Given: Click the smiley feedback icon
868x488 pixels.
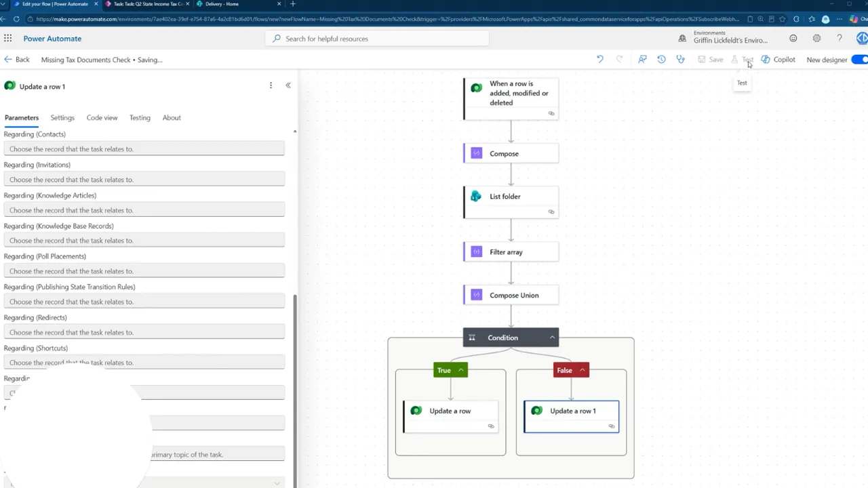Looking at the screenshot, I should pos(793,39).
